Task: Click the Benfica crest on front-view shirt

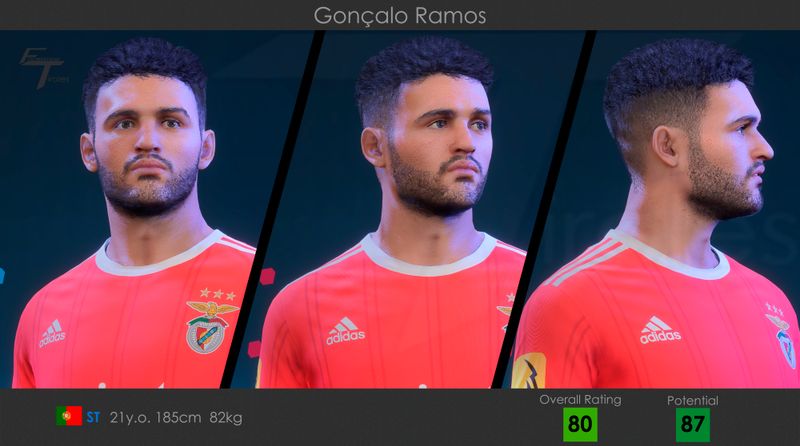Action: click(x=211, y=327)
